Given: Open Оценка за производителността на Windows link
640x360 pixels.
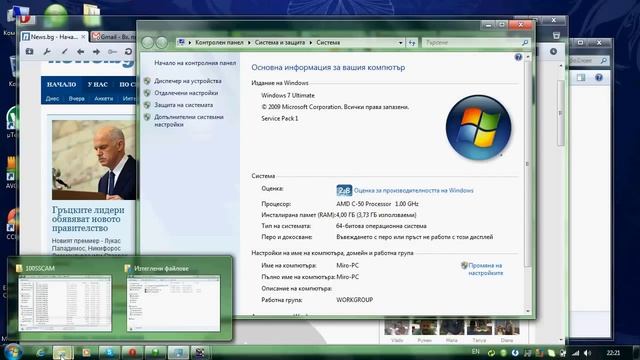Looking at the screenshot, I should click(413, 190).
